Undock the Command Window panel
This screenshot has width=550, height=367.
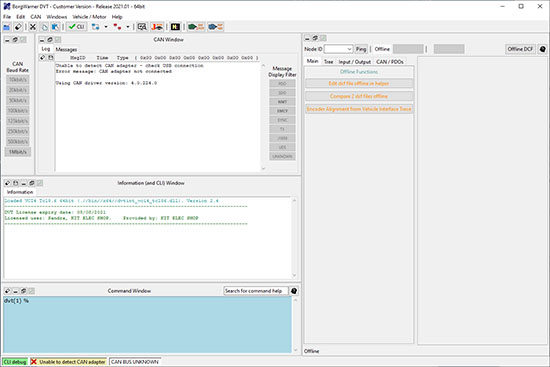click(x=24, y=291)
